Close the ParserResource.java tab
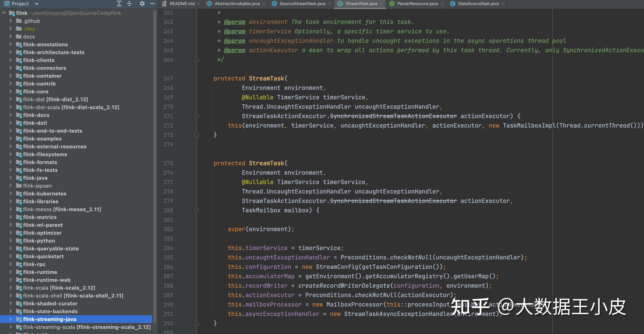The image size is (644, 334). point(442,4)
